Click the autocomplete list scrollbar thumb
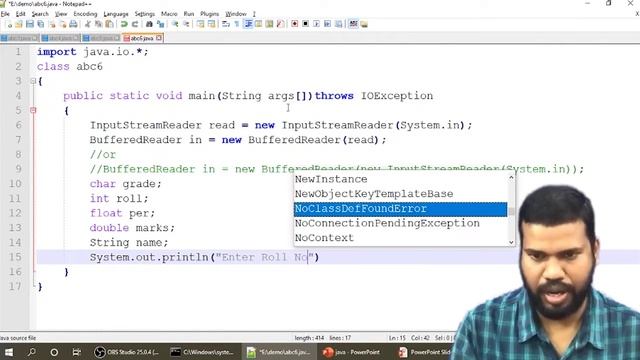The width and height of the screenshot is (640, 360). [x=511, y=212]
